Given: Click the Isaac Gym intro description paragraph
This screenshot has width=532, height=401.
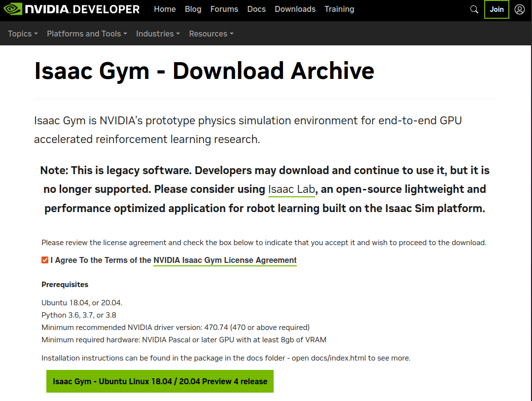Looking at the screenshot, I should (248, 130).
